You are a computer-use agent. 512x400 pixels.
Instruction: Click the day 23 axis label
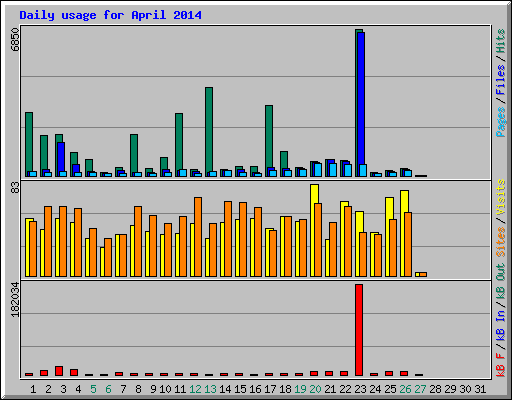(x=360, y=389)
